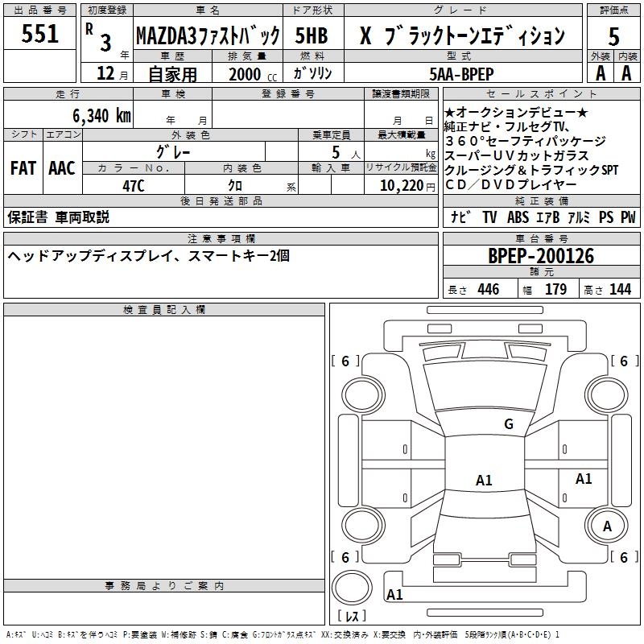Click the PW equipment label
The width and height of the screenshot is (644, 644).
(628, 217)
